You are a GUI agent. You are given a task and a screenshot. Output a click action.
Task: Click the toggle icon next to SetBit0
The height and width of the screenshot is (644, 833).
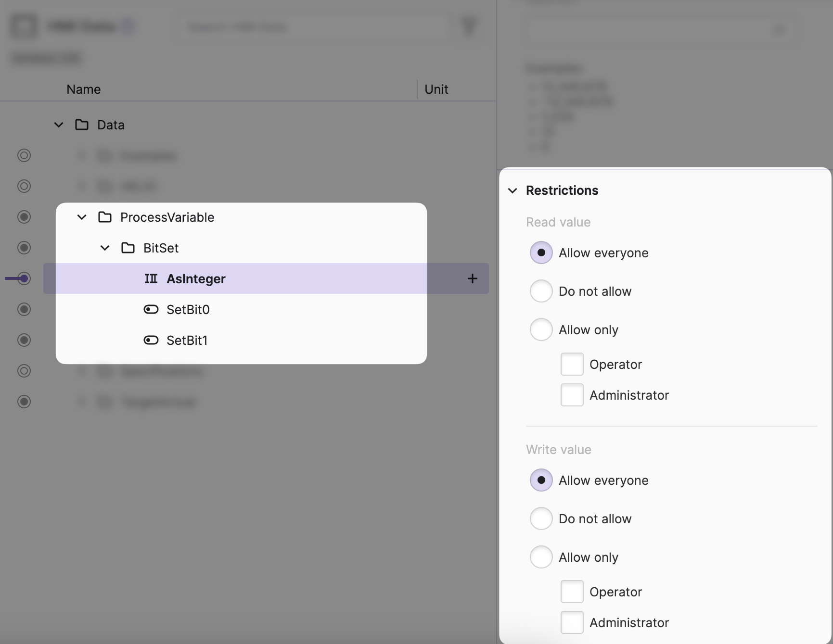(x=151, y=309)
